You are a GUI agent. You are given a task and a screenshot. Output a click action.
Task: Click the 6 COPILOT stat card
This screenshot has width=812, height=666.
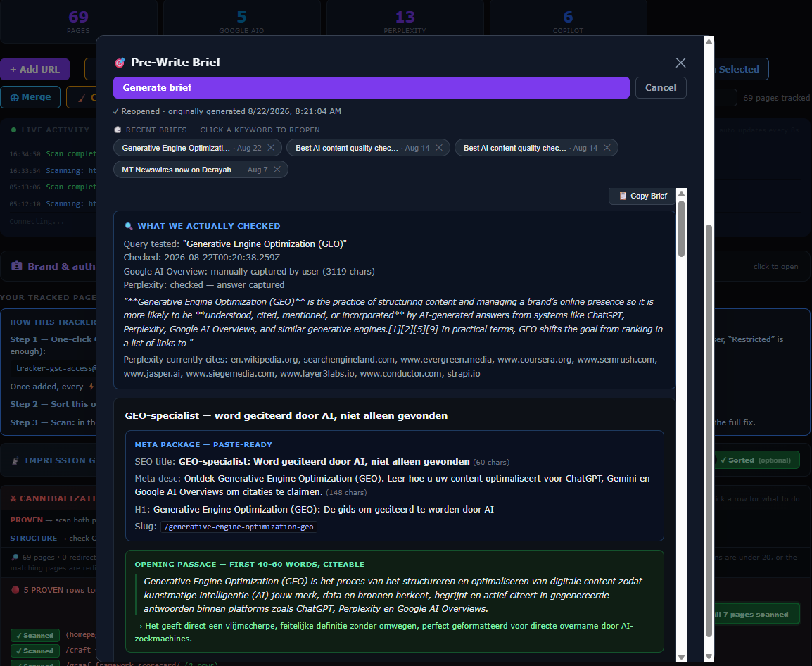pyautogui.click(x=568, y=21)
